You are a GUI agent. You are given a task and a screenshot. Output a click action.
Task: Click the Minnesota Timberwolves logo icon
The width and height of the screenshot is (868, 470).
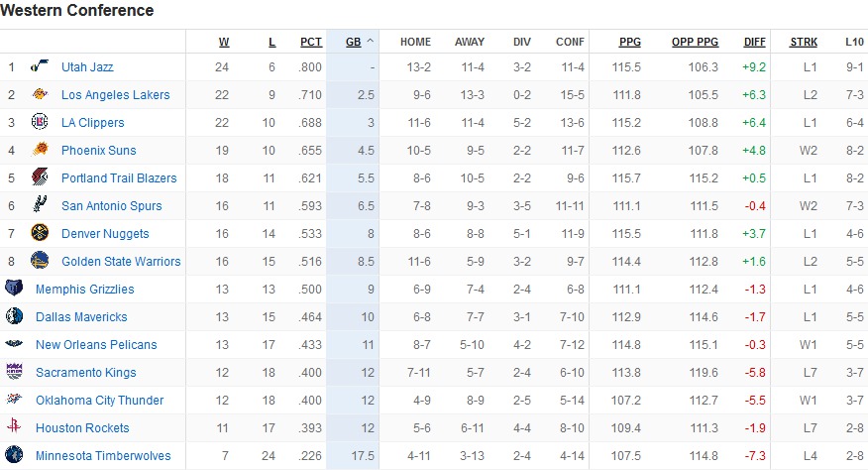pos(14,454)
